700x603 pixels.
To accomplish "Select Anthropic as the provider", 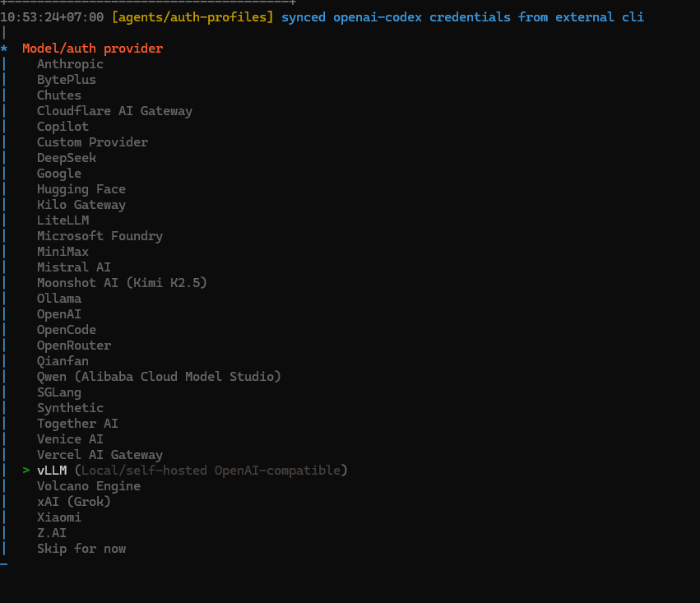I will tap(70, 64).
